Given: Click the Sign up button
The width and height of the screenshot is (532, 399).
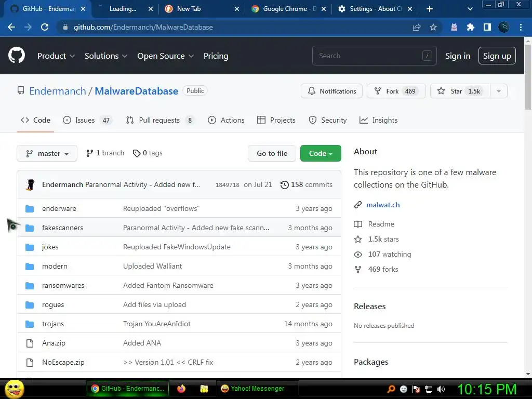Looking at the screenshot, I should click(x=497, y=56).
